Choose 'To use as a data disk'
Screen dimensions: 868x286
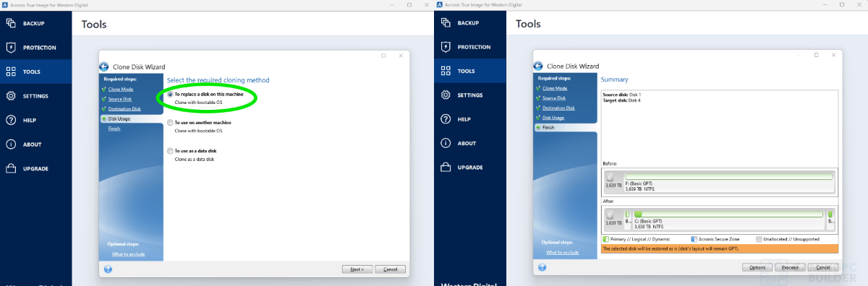(x=192, y=151)
